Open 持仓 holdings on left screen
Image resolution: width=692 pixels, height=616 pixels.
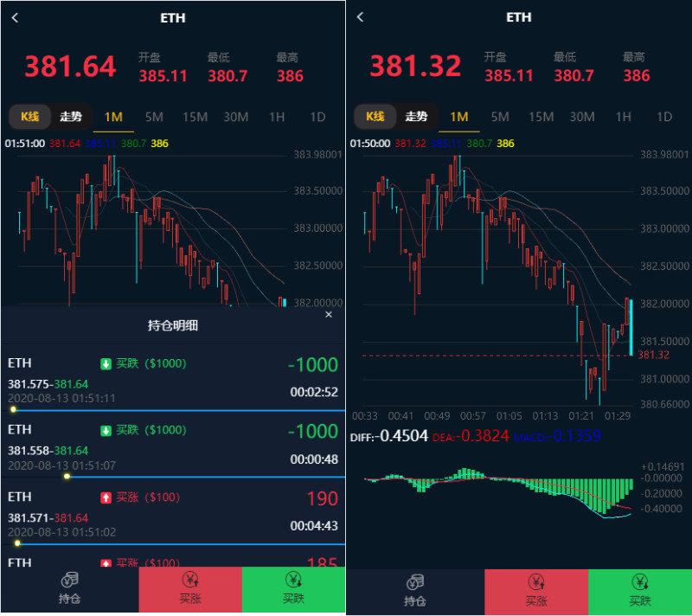70,589
